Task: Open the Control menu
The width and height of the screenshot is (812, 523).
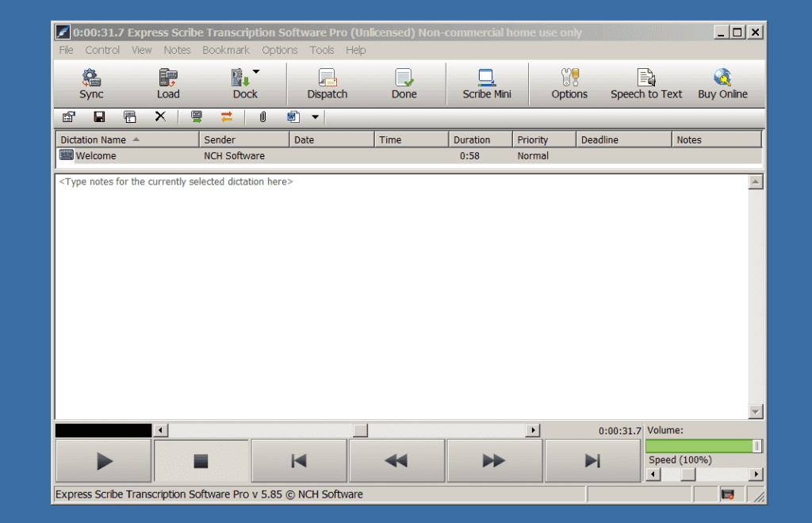Action: [x=102, y=50]
